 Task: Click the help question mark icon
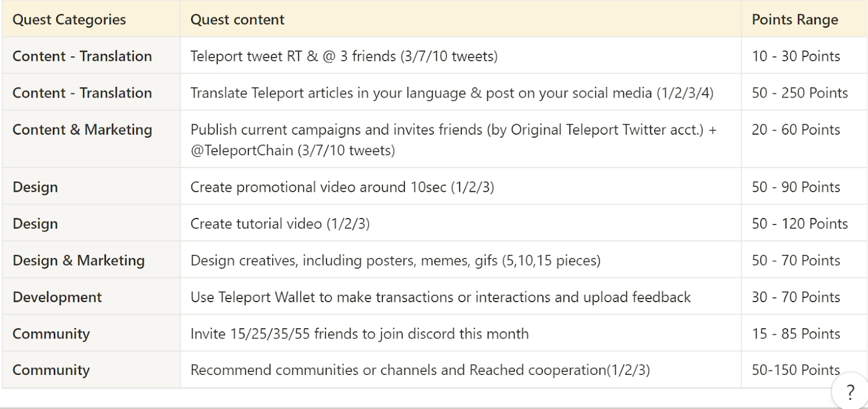(850, 392)
